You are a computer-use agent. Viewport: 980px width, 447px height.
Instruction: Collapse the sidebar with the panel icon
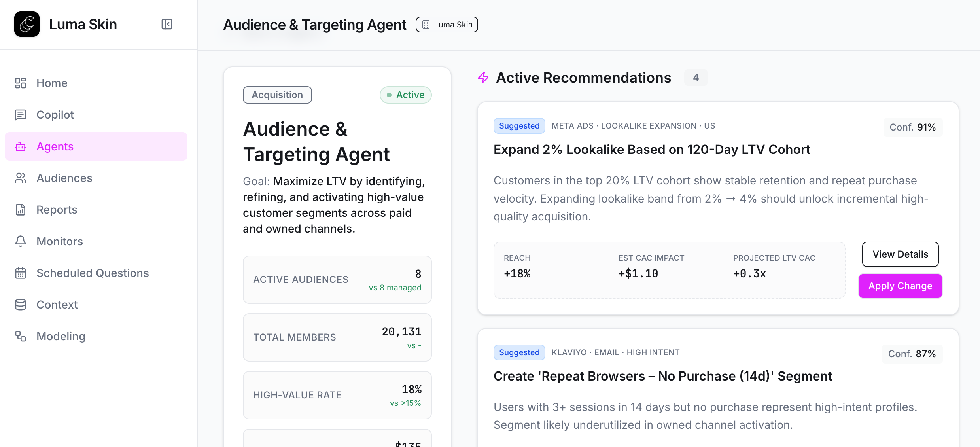(167, 24)
